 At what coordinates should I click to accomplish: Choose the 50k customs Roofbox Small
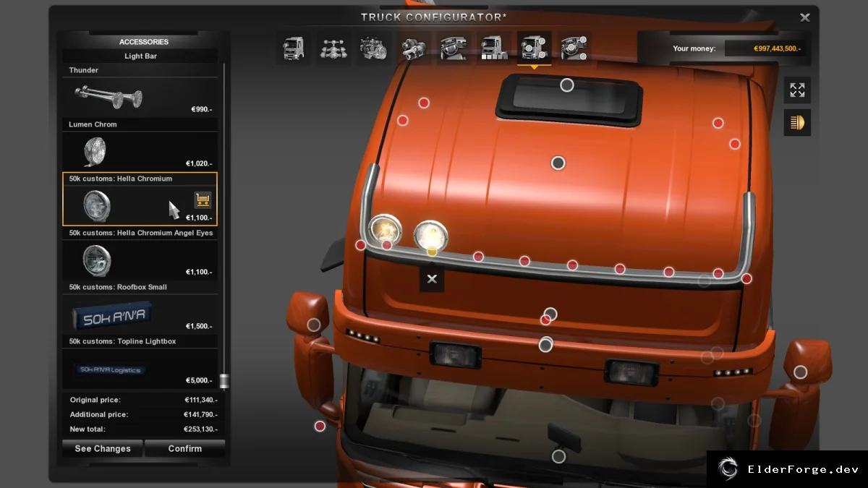tap(140, 308)
